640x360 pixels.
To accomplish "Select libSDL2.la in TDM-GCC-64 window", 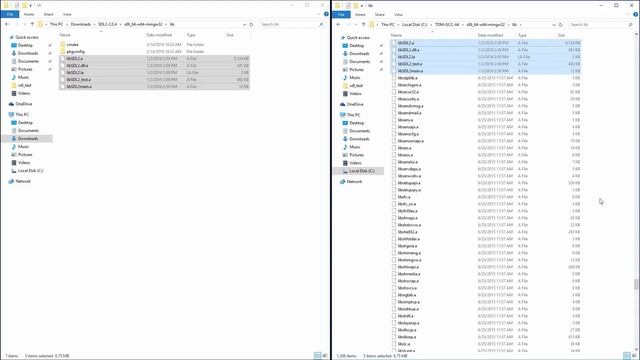I will (486, 57).
